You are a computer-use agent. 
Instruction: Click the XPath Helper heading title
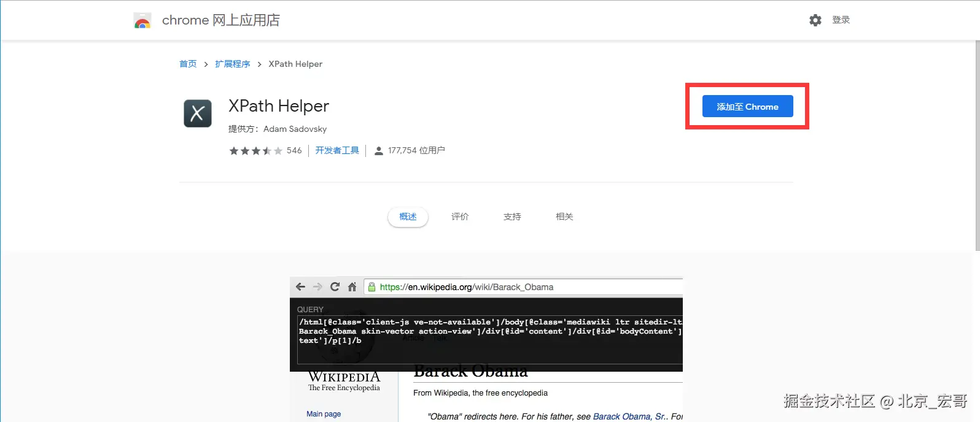279,106
